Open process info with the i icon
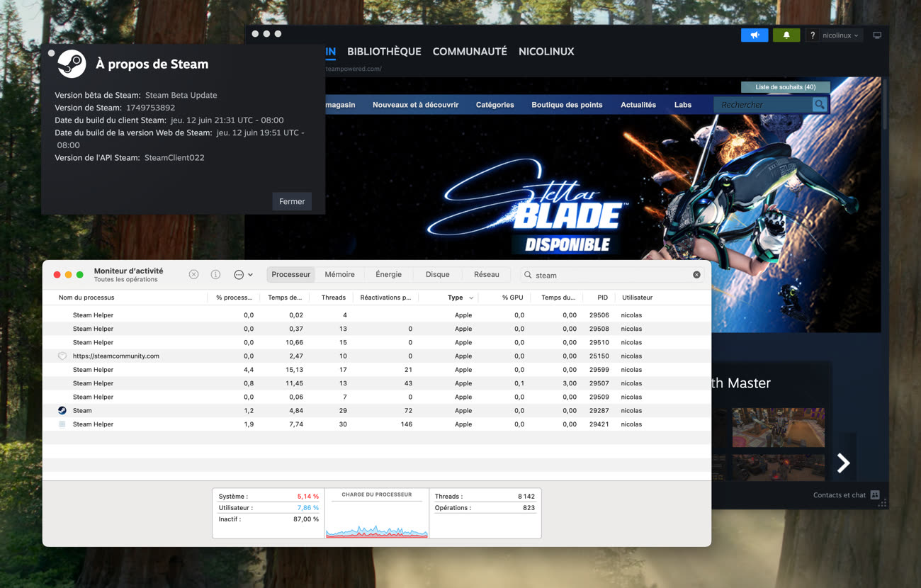The width and height of the screenshot is (921, 588). [215, 274]
